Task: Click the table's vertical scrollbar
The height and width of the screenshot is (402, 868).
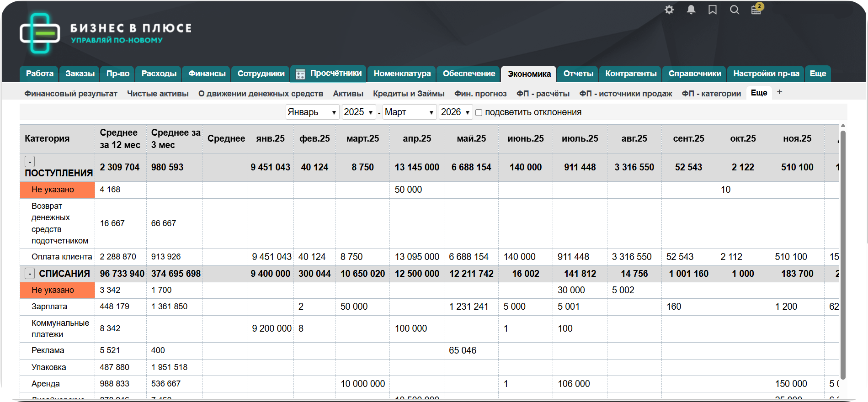Action: pyautogui.click(x=843, y=256)
